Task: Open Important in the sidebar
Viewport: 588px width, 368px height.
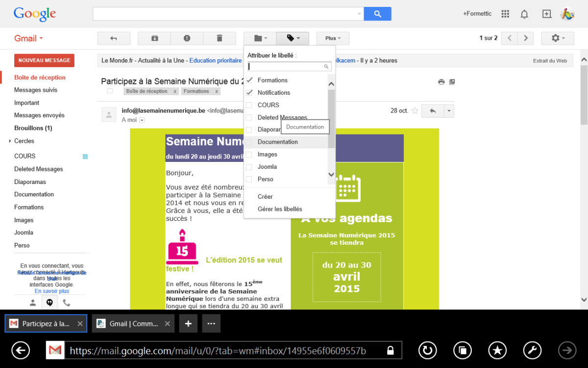Action: (26, 103)
